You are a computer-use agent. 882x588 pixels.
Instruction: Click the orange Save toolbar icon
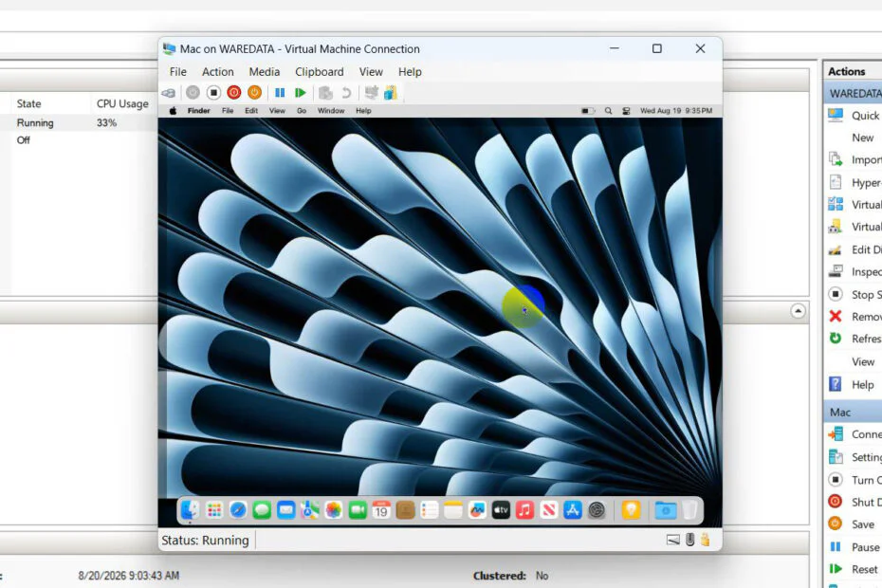coord(254,92)
